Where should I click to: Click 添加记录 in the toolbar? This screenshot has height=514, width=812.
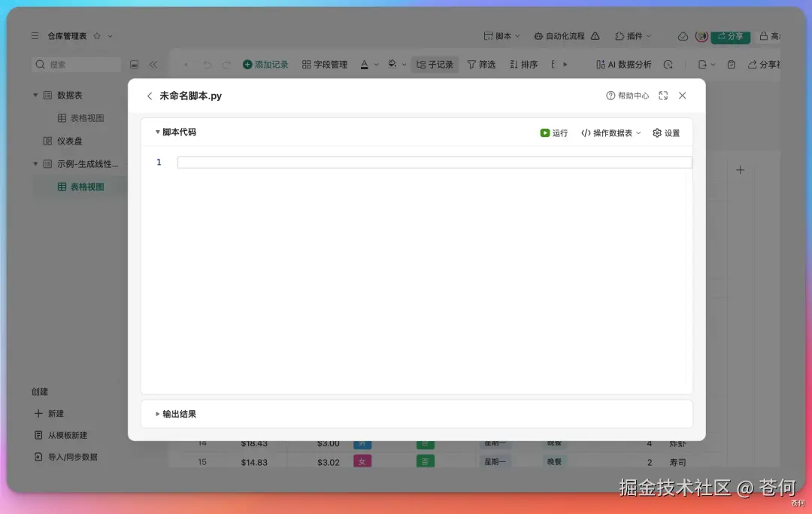265,64
